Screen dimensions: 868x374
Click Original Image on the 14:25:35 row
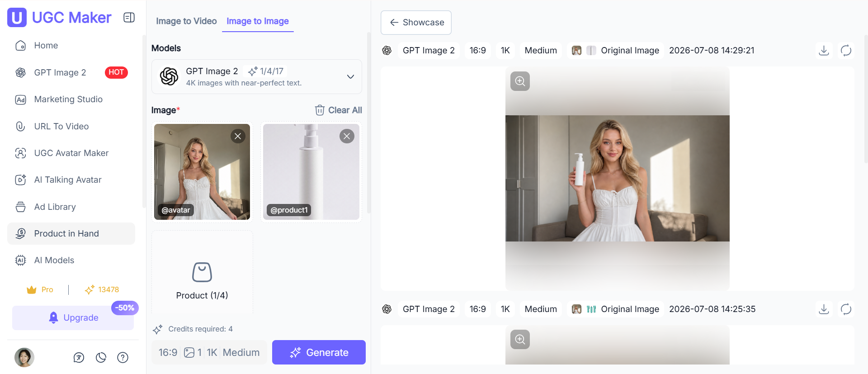click(615, 309)
